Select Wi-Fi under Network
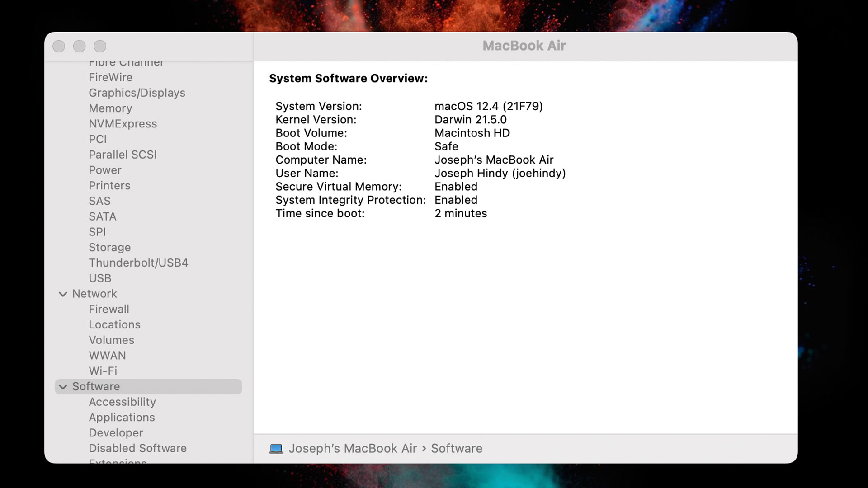The height and width of the screenshot is (488, 868). pos(103,371)
